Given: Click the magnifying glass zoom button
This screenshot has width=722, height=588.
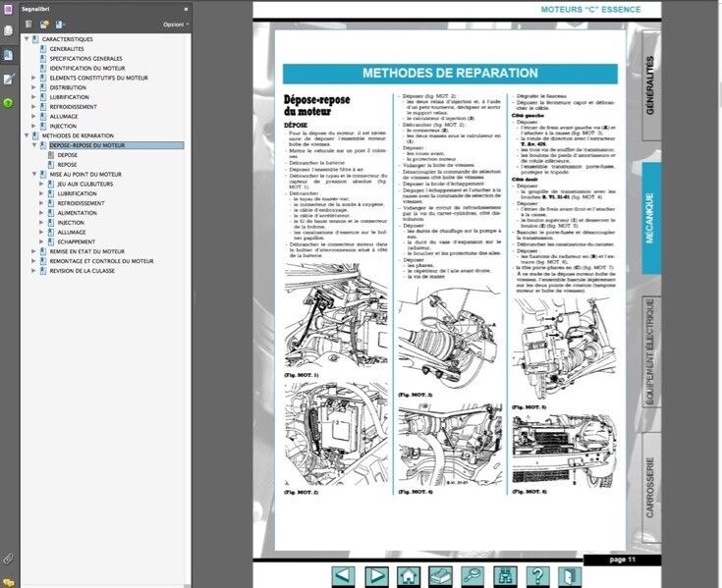Looking at the screenshot, I should click(x=472, y=576).
